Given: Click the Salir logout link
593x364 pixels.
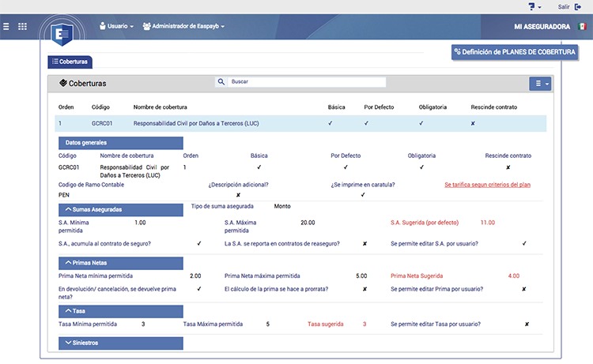Looking at the screenshot, I should 564,7.
